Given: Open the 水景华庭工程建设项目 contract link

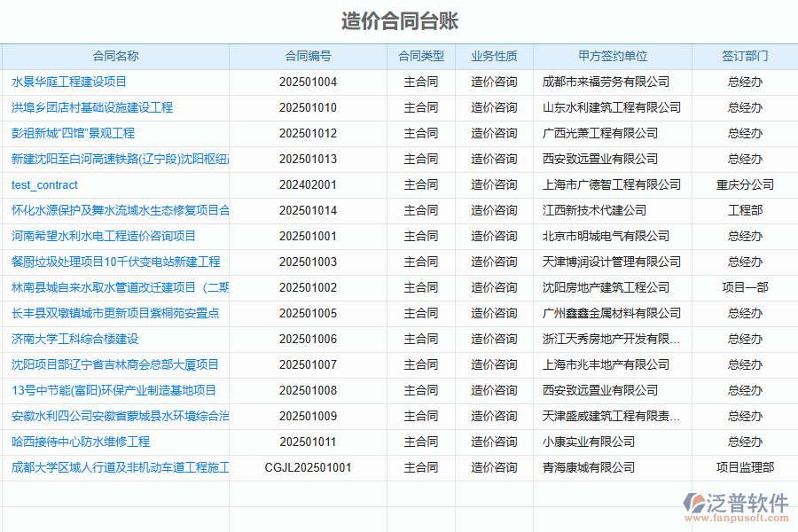Looking at the screenshot, I should click(69, 82).
